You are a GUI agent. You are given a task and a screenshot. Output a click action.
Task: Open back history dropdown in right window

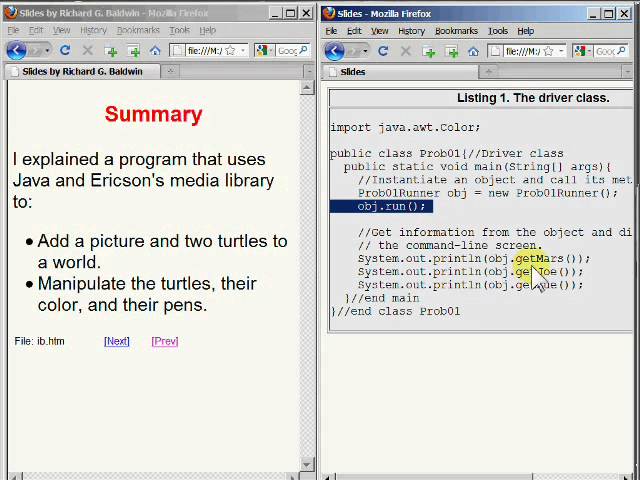pos(365,52)
